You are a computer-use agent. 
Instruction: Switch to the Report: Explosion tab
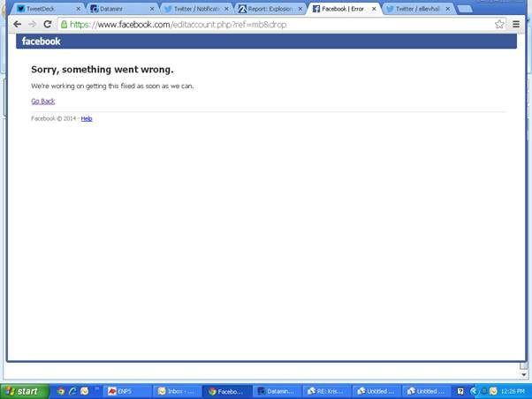tap(270, 9)
